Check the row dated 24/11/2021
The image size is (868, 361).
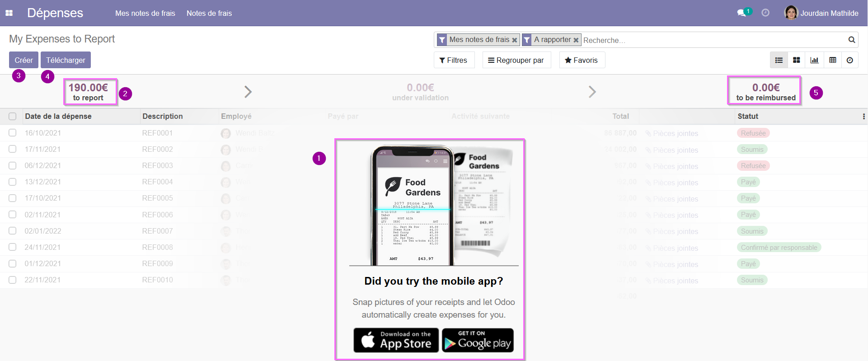pyautogui.click(x=13, y=247)
